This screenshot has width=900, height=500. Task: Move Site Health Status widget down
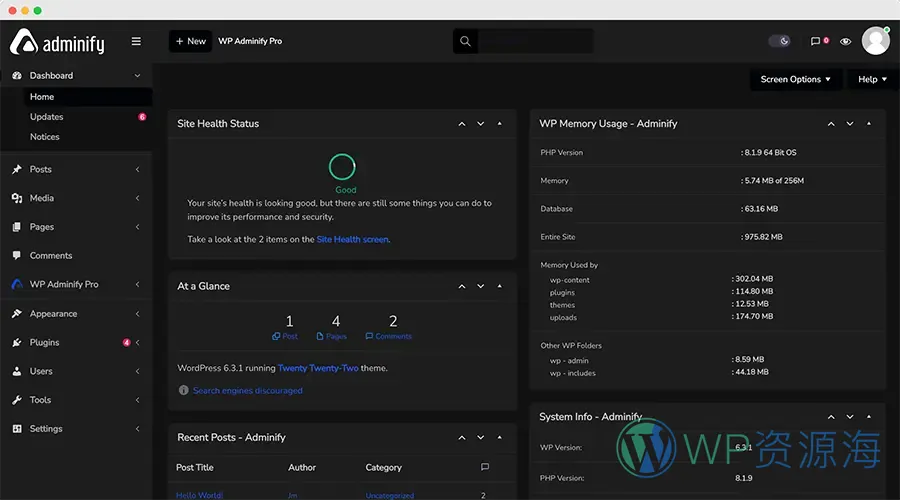click(480, 124)
